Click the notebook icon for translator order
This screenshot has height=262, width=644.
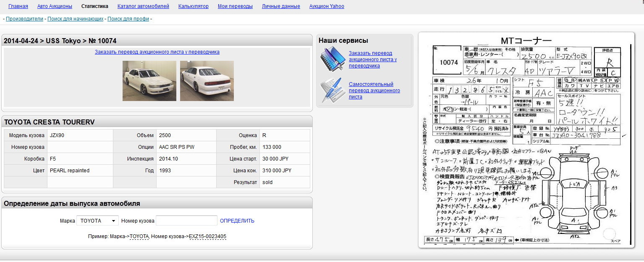point(332,59)
